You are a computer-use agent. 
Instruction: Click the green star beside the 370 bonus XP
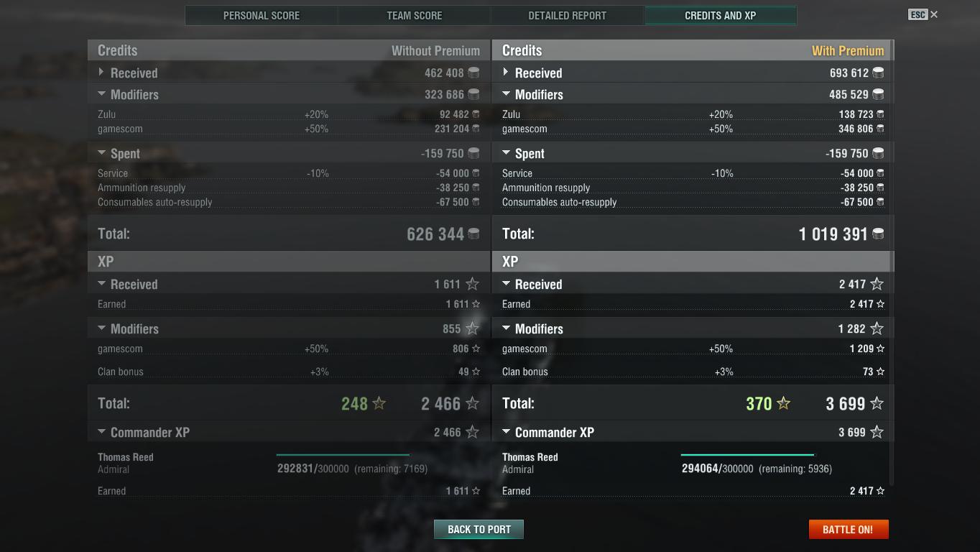[x=783, y=403]
